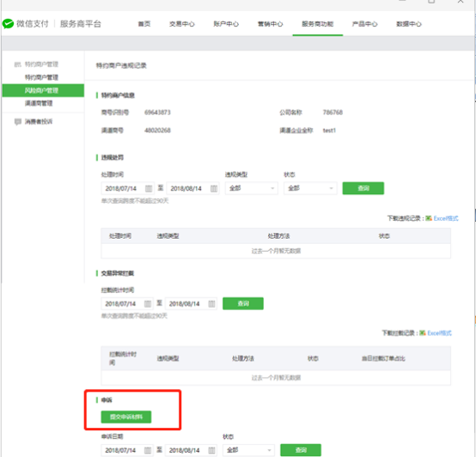Open calendar for 处理时间 end date
This screenshot has width=476, height=457.
coord(214,188)
